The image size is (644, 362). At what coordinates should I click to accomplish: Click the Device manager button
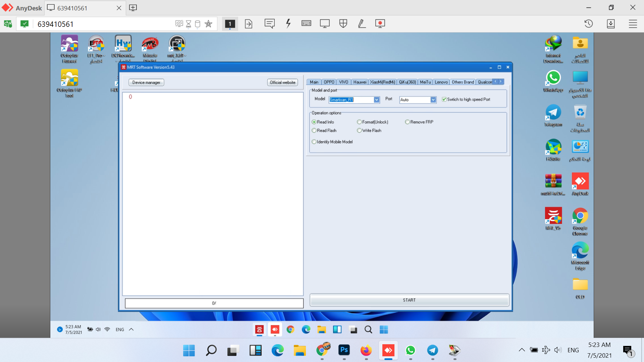(146, 82)
